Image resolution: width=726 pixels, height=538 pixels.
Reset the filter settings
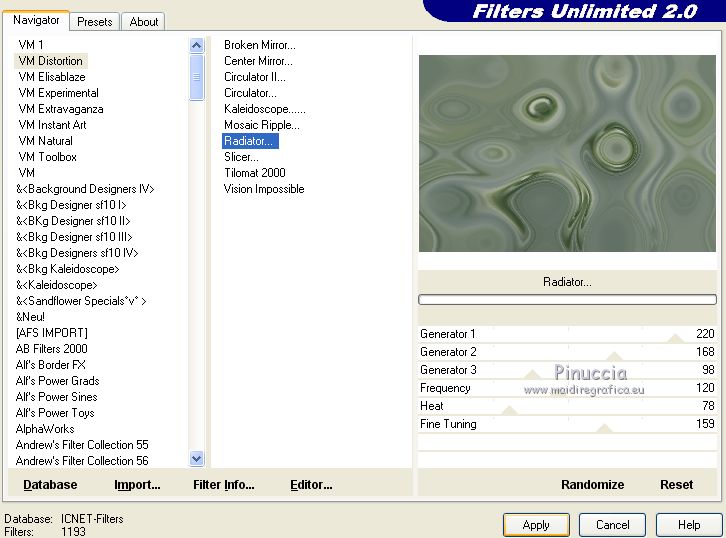(x=676, y=485)
